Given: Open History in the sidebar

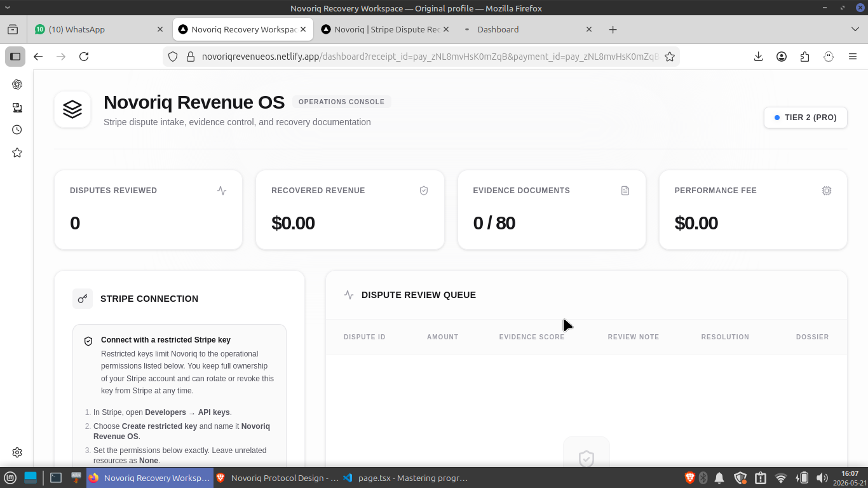Looking at the screenshot, I should click(17, 130).
